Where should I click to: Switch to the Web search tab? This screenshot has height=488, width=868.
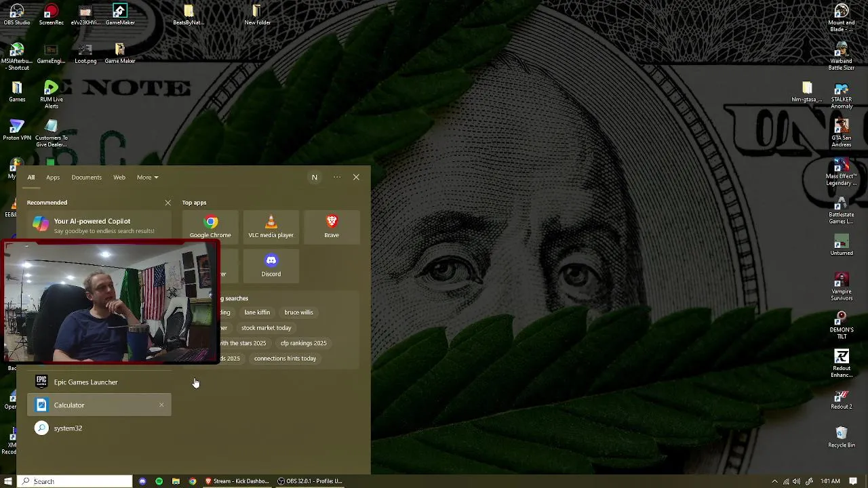point(119,178)
